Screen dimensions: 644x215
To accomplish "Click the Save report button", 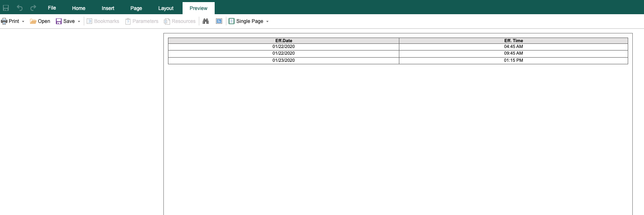I will (65, 21).
